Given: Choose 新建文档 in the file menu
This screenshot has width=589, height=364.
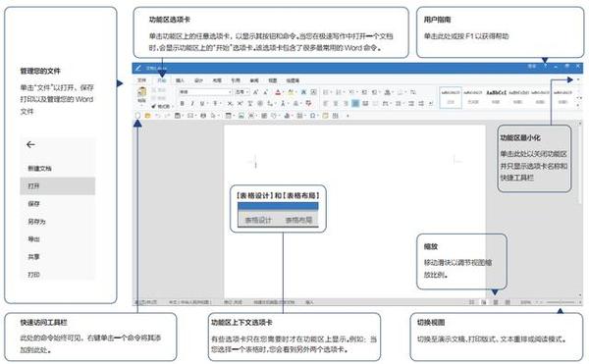Looking at the screenshot, I should pos(58,169).
